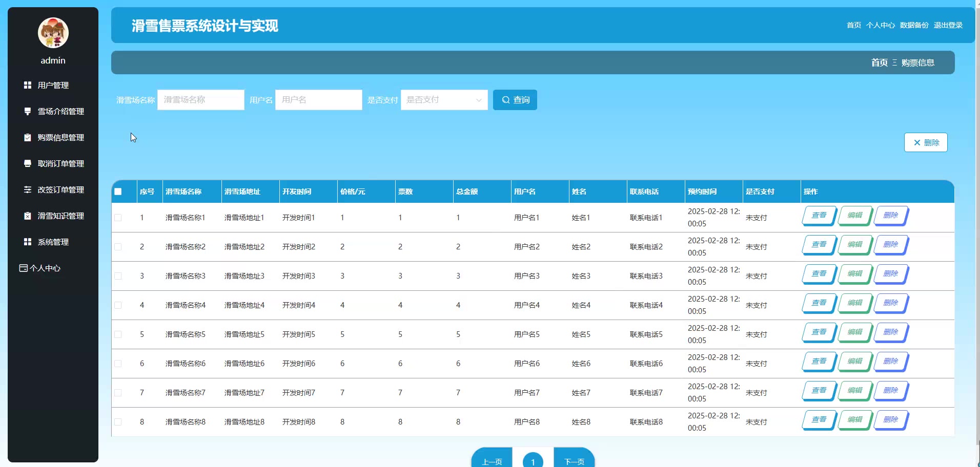980x467 pixels.
Task: Go to the next page with 下一页
Action: click(x=574, y=461)
